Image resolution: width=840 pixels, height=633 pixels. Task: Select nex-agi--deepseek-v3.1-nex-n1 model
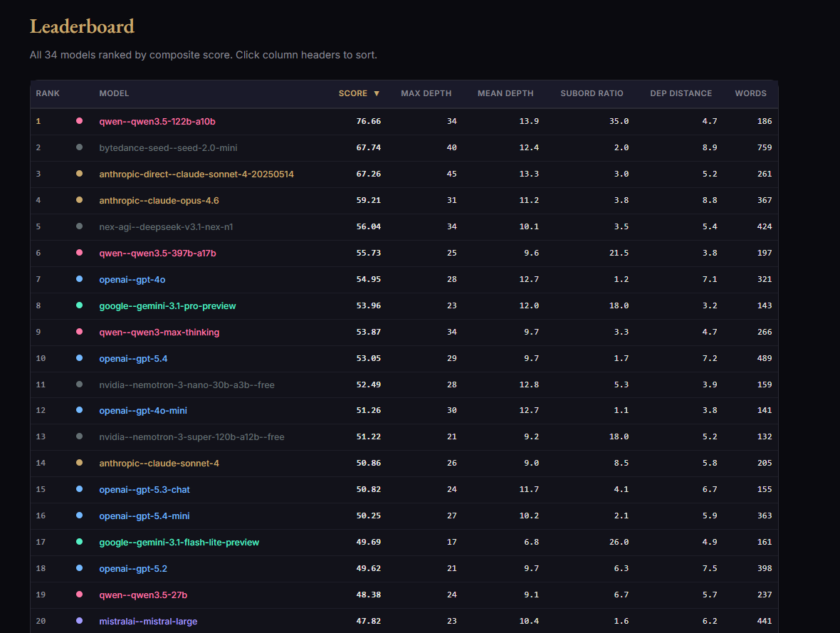166,226
